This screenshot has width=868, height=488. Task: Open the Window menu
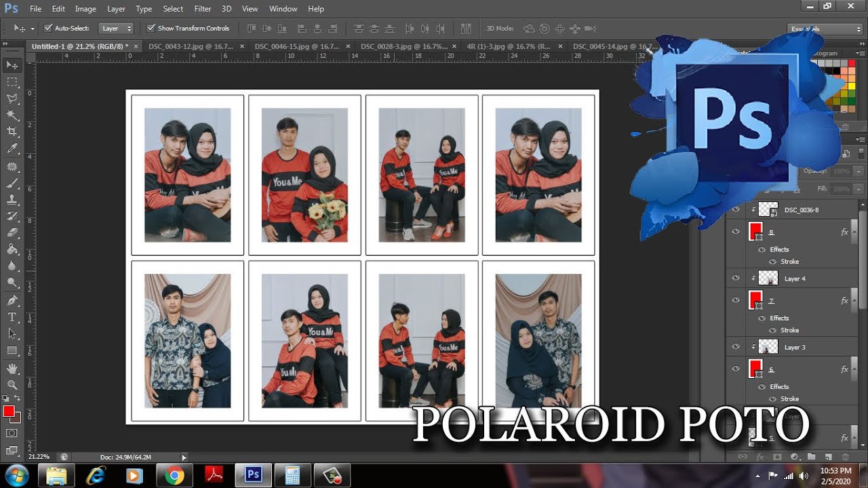[x=283, y=9]
